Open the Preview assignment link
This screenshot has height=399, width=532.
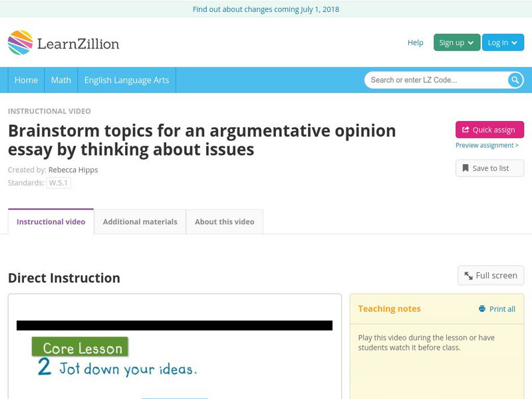[x=488, y=146]
